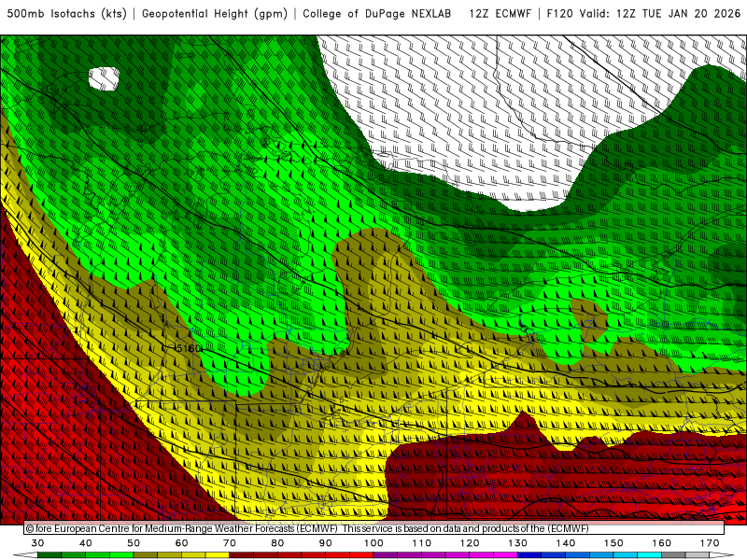
Task: Click the magenta 125-130 kt legend swatch
Action: point(506,555)
